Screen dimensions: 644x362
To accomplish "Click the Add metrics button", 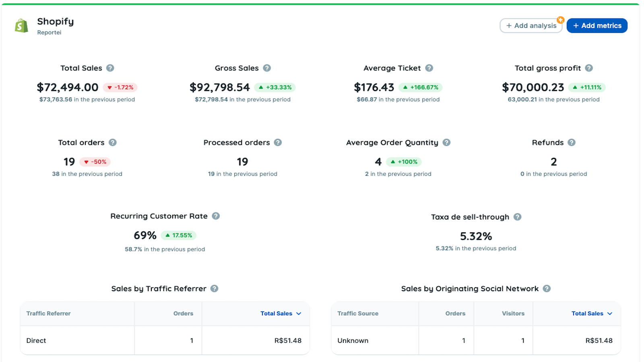I will [x=597, y=25].
